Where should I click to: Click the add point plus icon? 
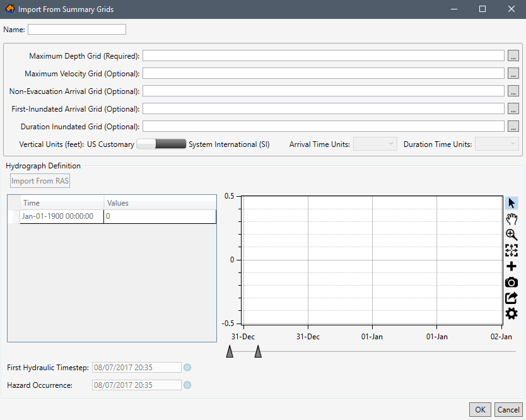coord(511,265)
